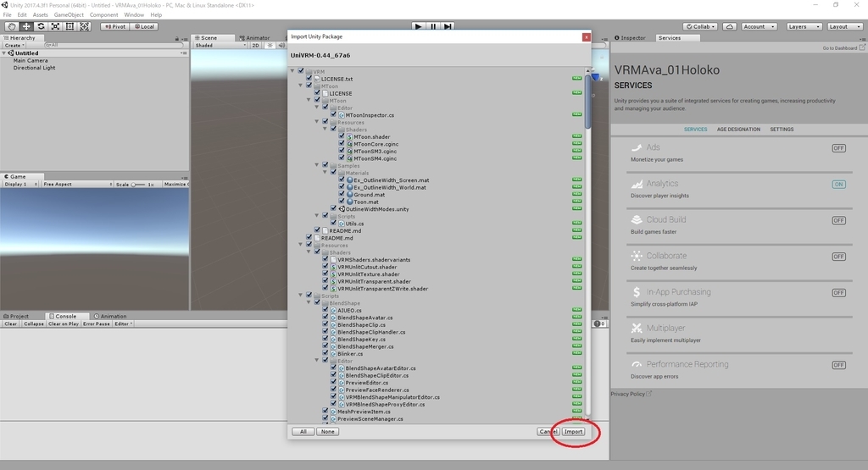This screenshot has width=868, height=470.
Task: Select the Hand tool in toolbar
Action: (x=12, y=26)
